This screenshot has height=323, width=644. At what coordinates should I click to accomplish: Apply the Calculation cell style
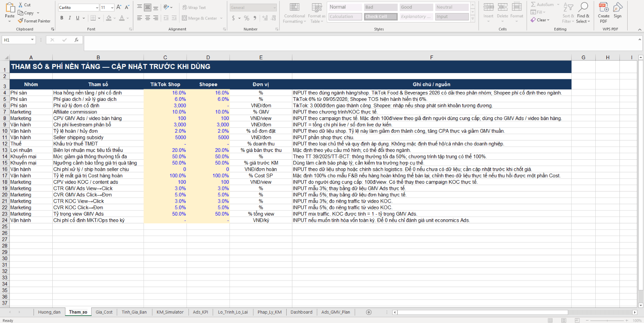click(x=345, y=17)
